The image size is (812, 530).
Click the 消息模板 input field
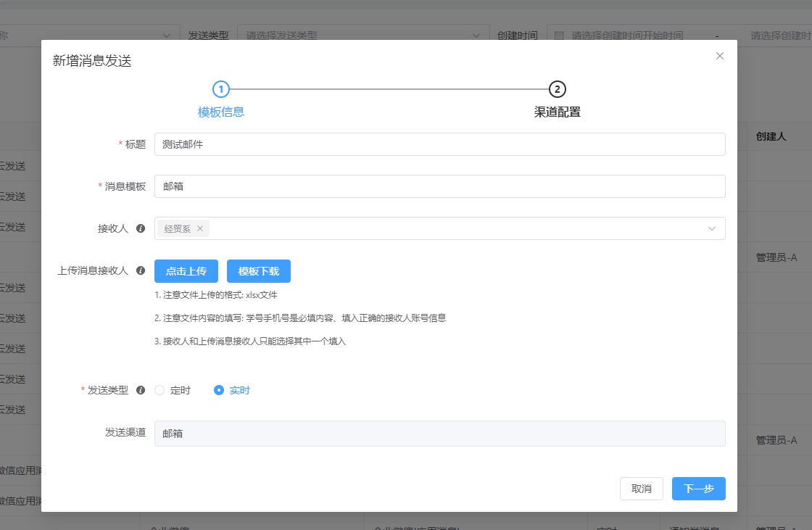pyautogui.click(x=439, y=186)
